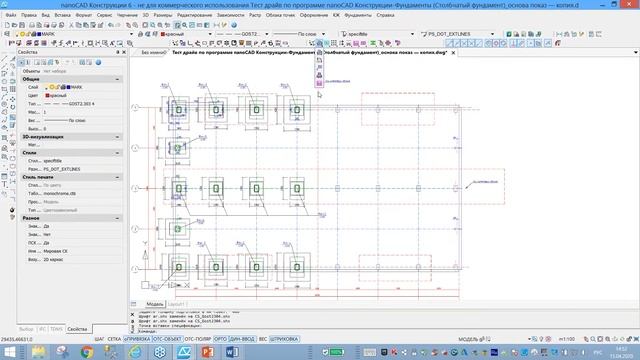Select the Text tool in the left toolbar
This screenshot has width=640, height=360.
point(4,184)
